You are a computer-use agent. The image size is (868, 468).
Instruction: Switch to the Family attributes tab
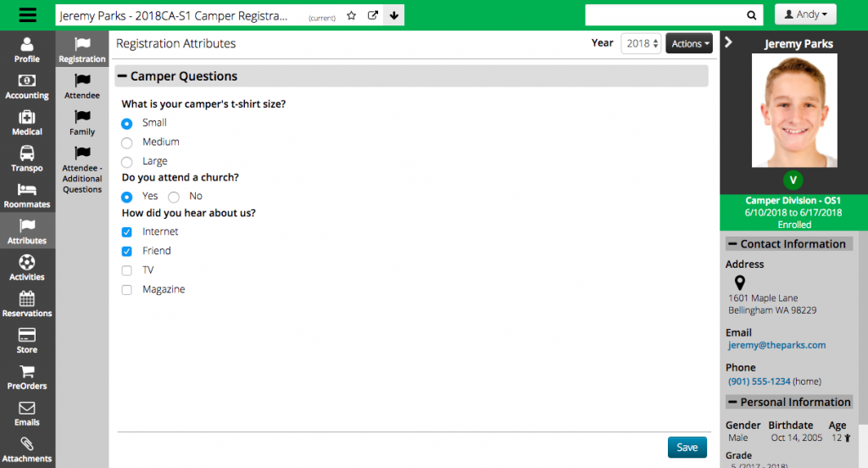click(x=82, y=122)
